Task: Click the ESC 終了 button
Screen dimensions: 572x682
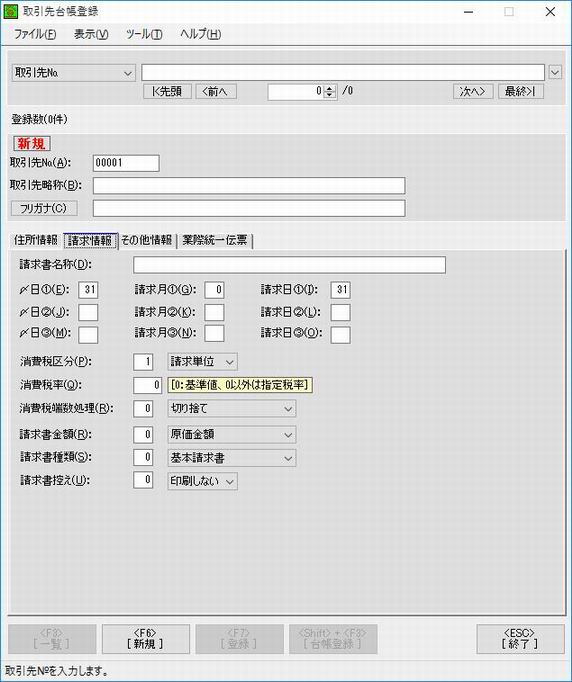Action: click(x=520, y=639)
